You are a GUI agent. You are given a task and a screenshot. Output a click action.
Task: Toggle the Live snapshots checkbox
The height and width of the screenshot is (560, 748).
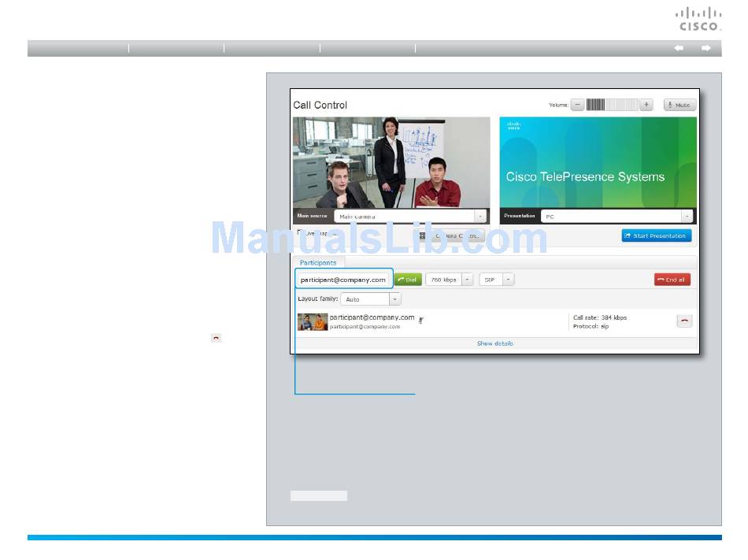point(300,233)
